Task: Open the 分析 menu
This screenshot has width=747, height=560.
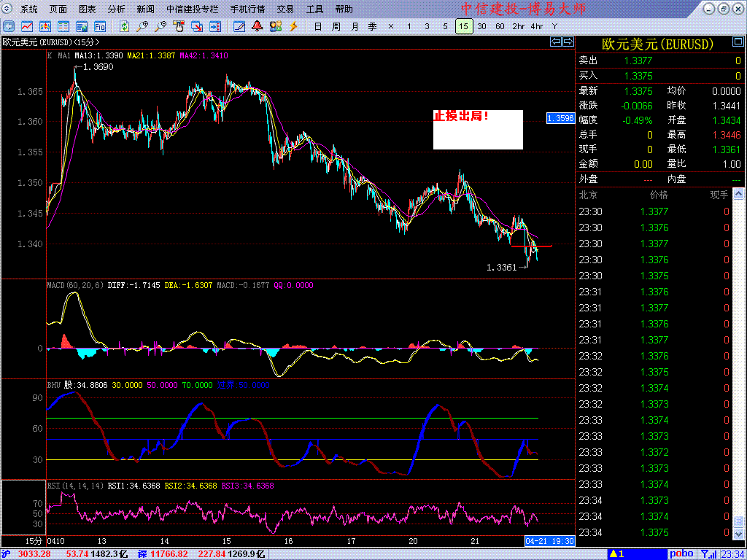Action: [x=116, y=9]
